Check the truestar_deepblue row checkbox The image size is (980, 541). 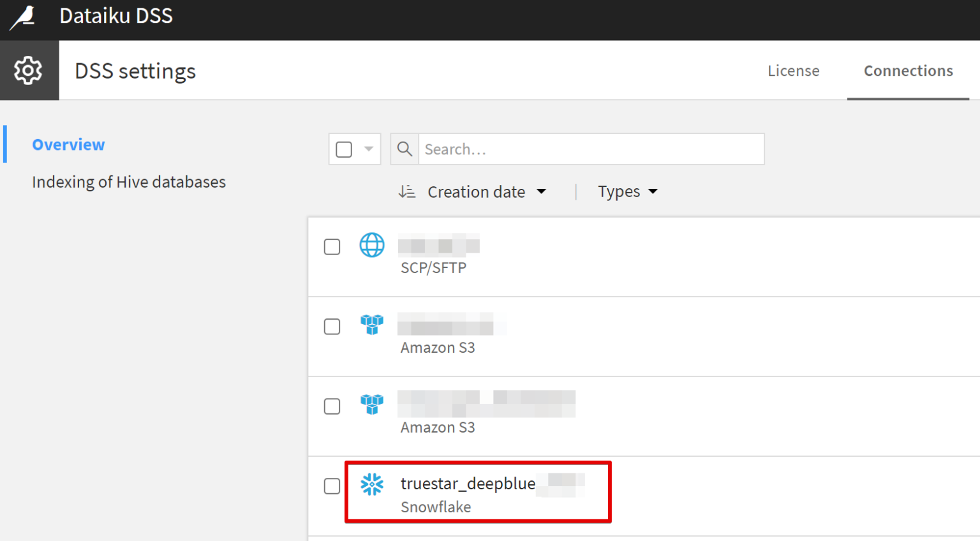[332, 486]
